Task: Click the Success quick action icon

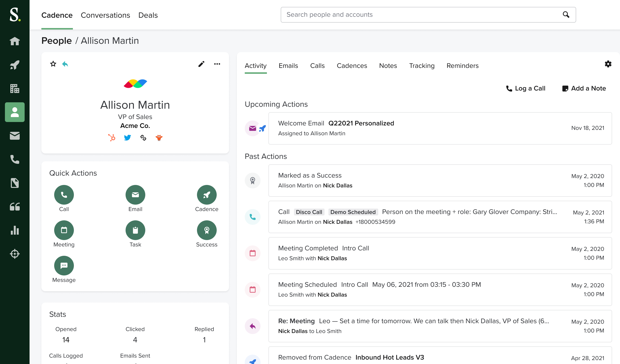Action: [206, 230]
